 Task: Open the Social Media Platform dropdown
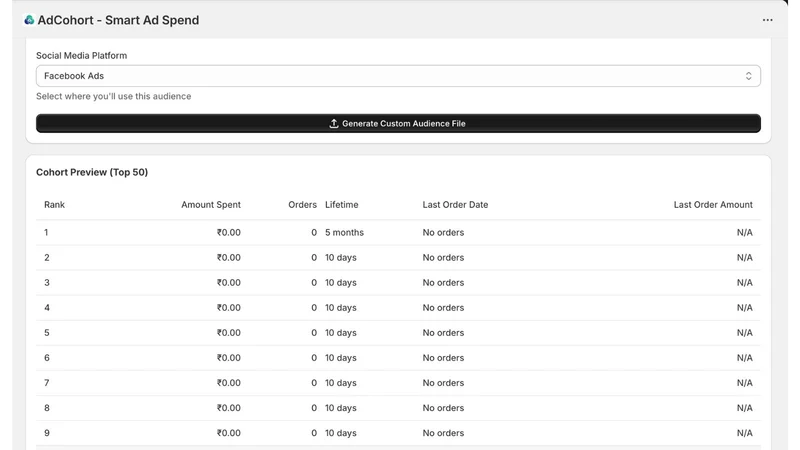[398, 76]
